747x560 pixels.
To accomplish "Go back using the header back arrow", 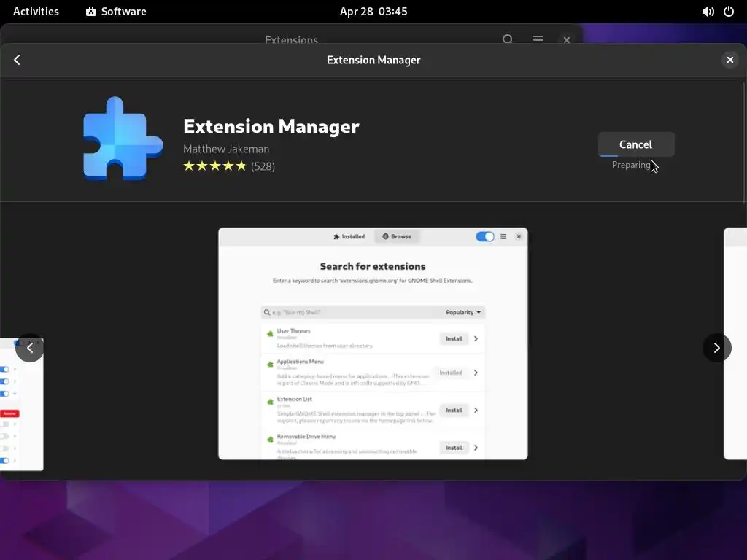I will (18, 60).
